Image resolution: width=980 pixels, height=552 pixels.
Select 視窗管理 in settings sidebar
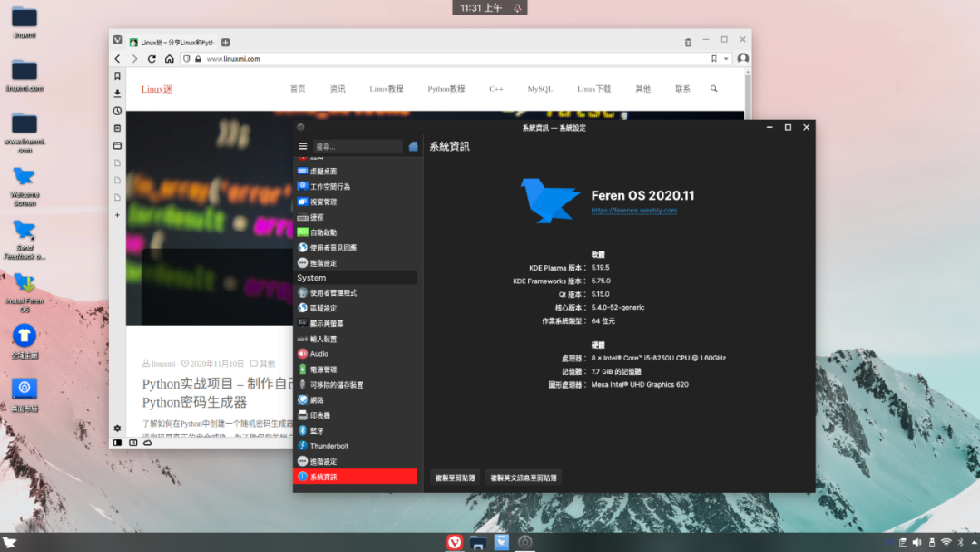[x=355, y=202]
